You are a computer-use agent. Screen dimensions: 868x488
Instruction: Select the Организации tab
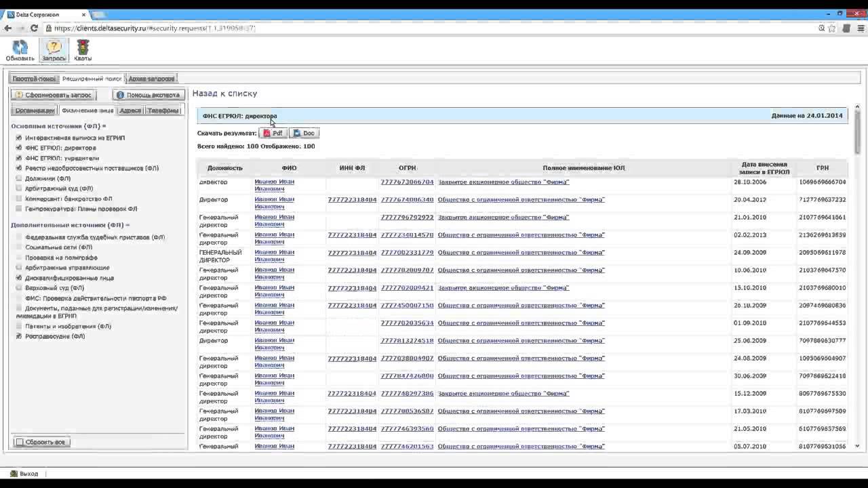[x=35, y=110]
